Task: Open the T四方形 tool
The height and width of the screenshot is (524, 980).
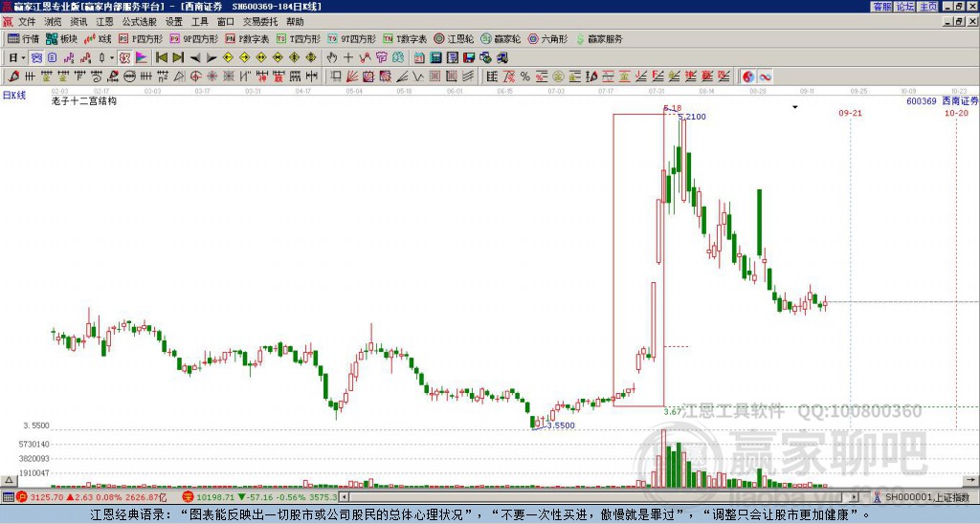Action: [x=299, y=38]
